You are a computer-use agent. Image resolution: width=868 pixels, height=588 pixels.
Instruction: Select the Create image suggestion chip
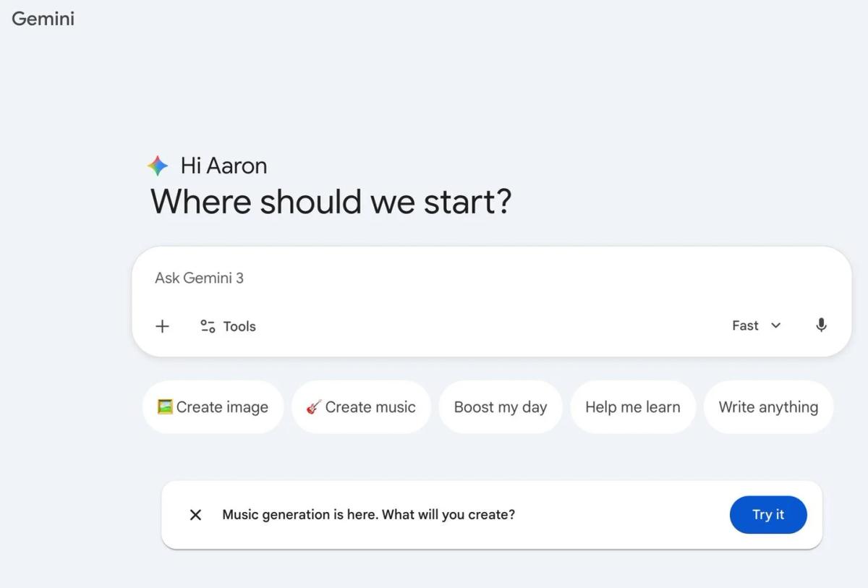[x=213, y=407]
